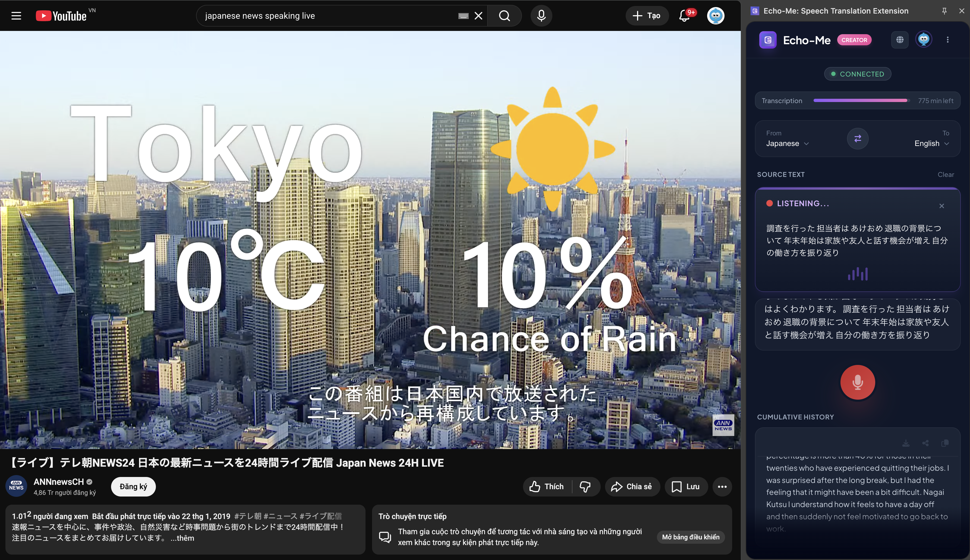
Task: Click the YouTube search input field
Action: (327, 16)
